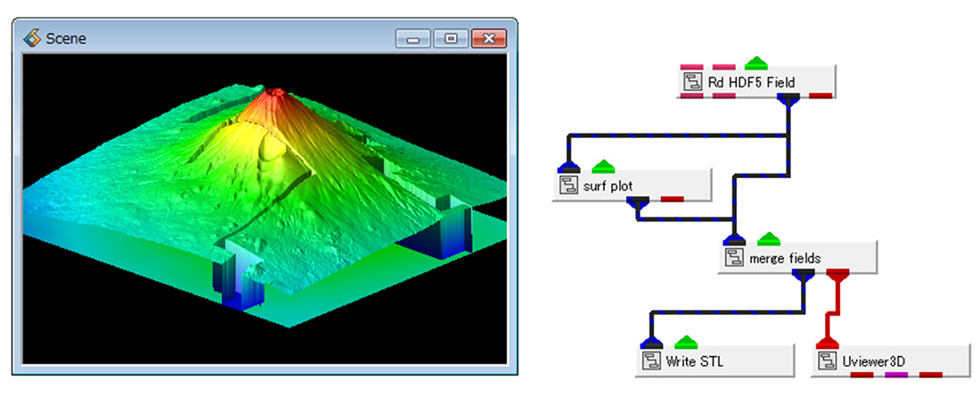
Task: Select the surf plot module label
Action: [608, 186]
